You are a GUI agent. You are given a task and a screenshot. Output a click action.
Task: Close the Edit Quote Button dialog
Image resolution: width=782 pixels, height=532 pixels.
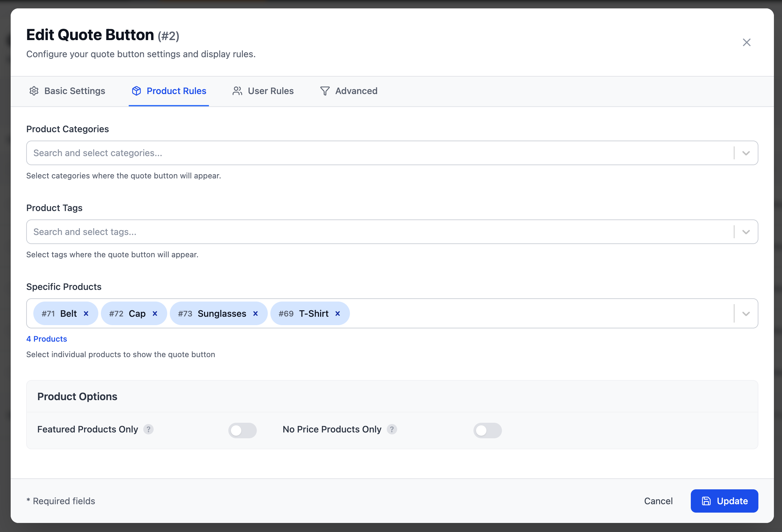tap(746, 42)
